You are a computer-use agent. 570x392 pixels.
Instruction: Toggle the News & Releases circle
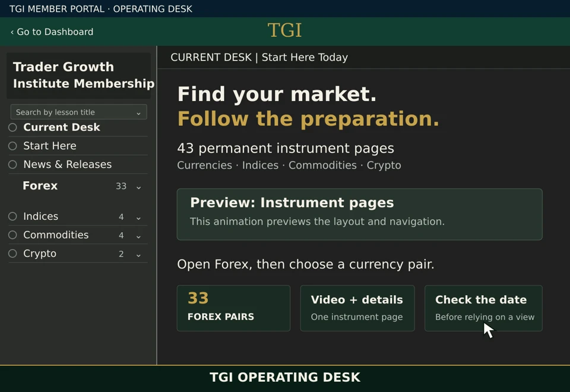coord(12,165)
